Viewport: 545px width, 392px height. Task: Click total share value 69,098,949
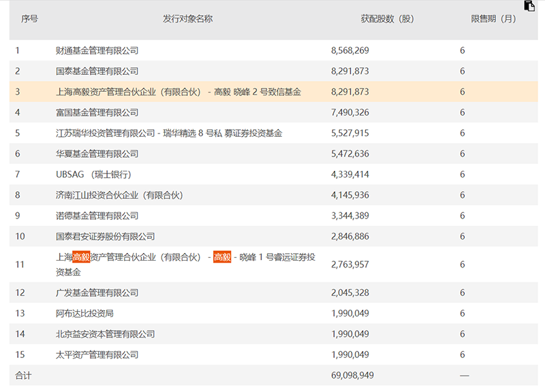pos(352,376)
